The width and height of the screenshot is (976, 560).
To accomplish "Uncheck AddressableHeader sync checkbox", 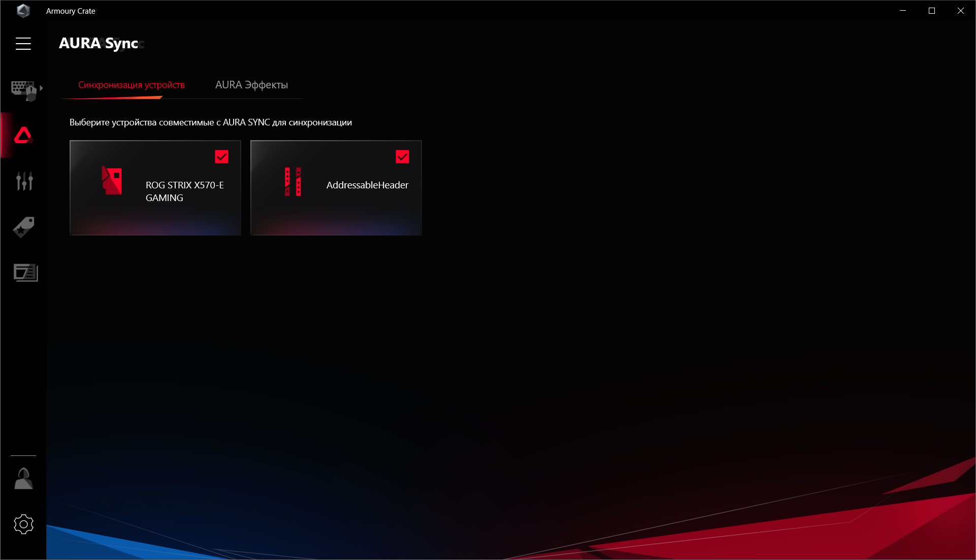I will [x=402, y=157].
